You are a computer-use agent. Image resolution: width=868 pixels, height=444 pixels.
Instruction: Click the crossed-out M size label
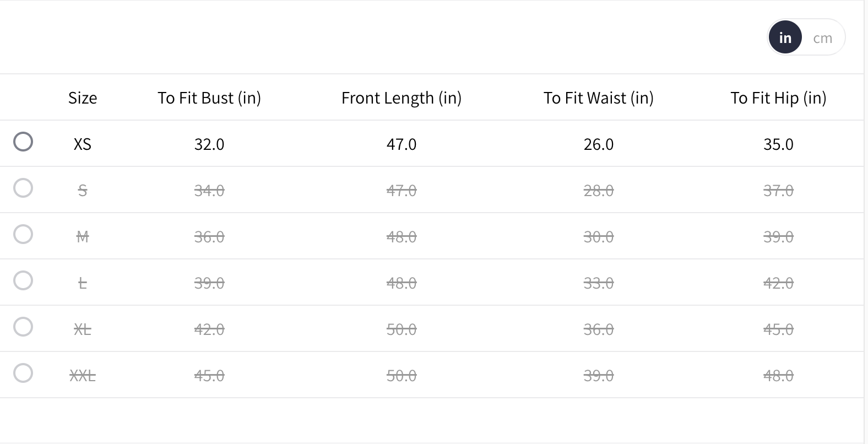[83, 237]
